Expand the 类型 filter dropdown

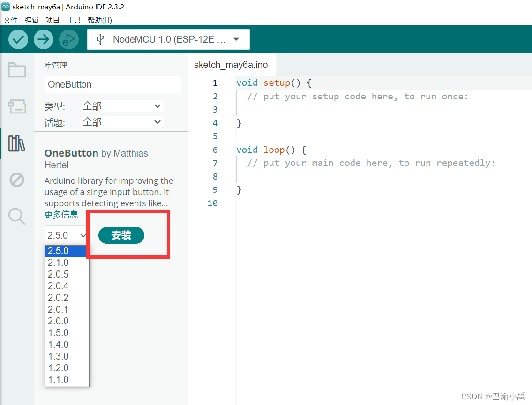click(x=122, y=106)
